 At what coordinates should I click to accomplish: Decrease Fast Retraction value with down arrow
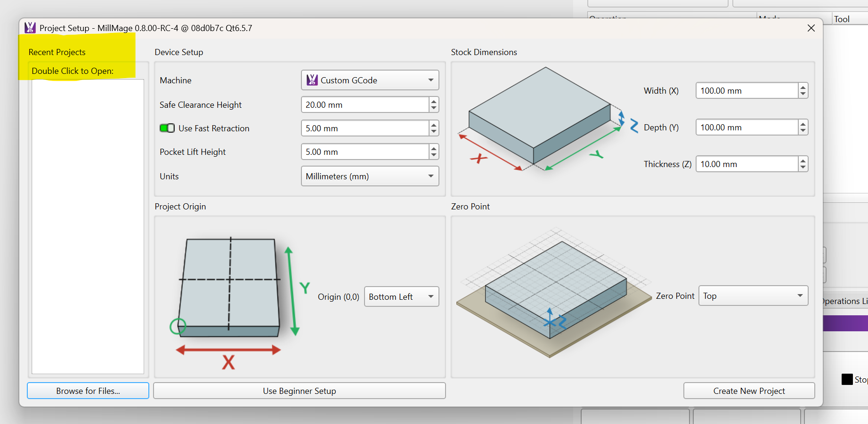[434, 132]
